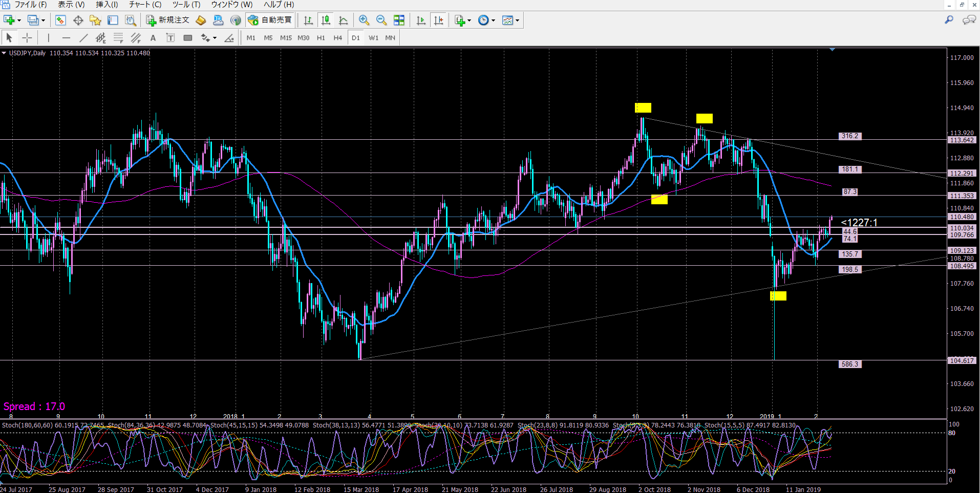Toggle chart auto scroll
Screen dimensions: 980x493
[421, 20]
